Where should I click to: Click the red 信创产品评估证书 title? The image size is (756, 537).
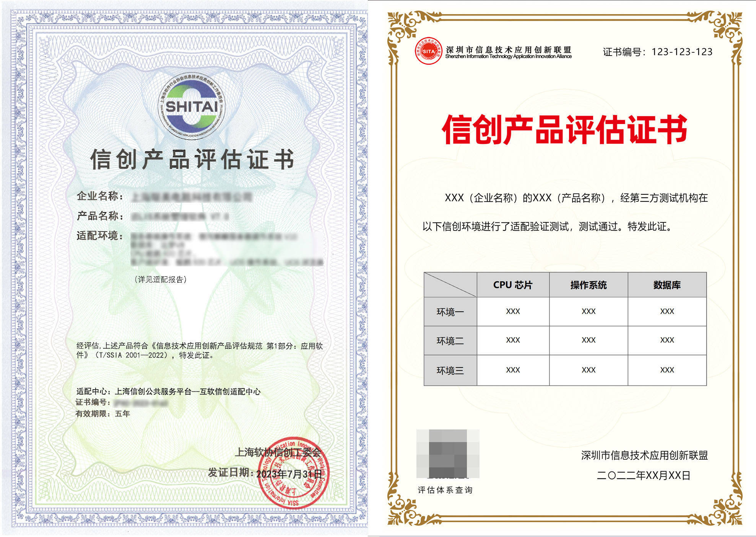click(x=564, y=129)
